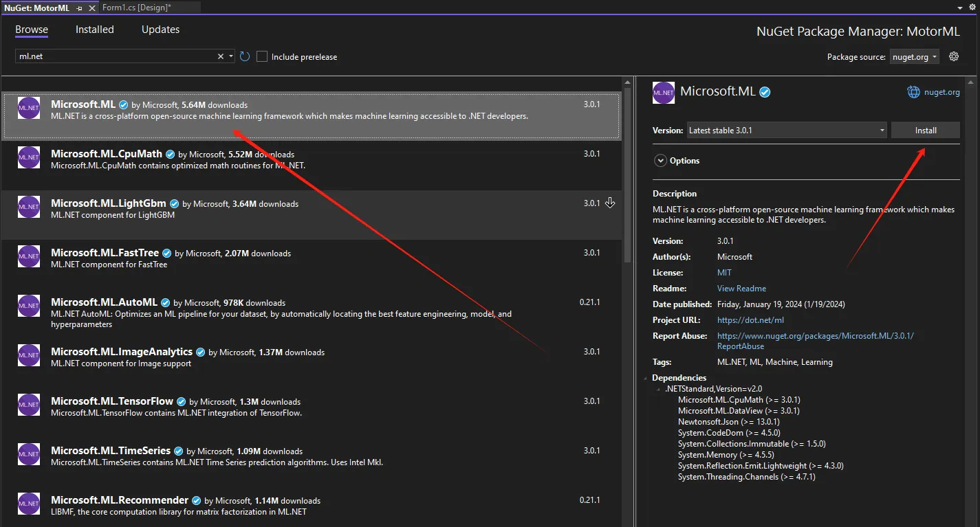
Task: Expand the Options section chevron
Action: [x=660, y=161]
